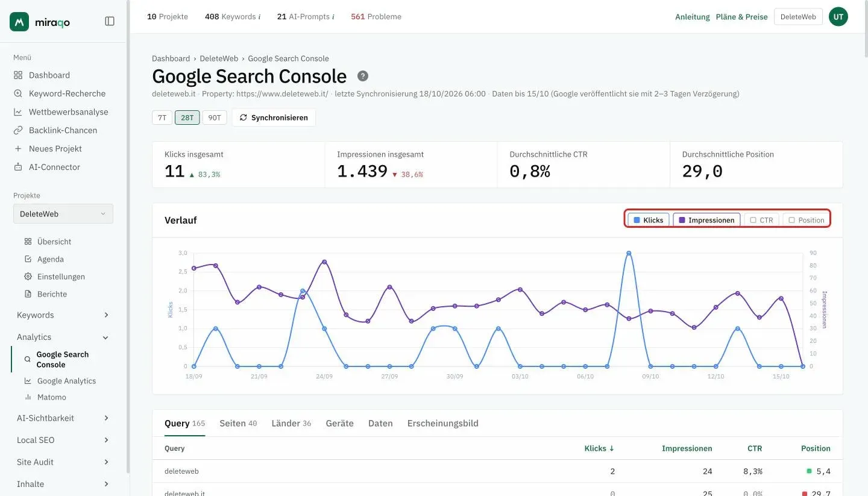Viewport: 868px width, 496px height.
Task: Click the Übersicht grid icon
Action: point(28,242)
